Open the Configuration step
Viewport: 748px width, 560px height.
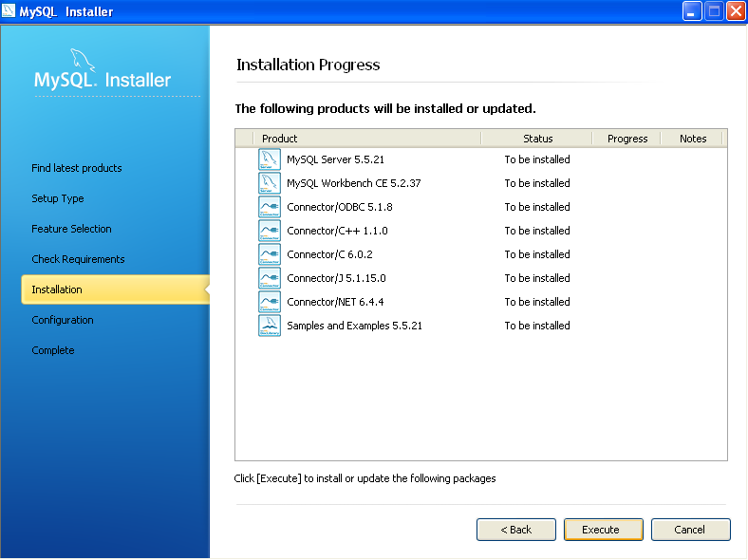click(63, 320)
